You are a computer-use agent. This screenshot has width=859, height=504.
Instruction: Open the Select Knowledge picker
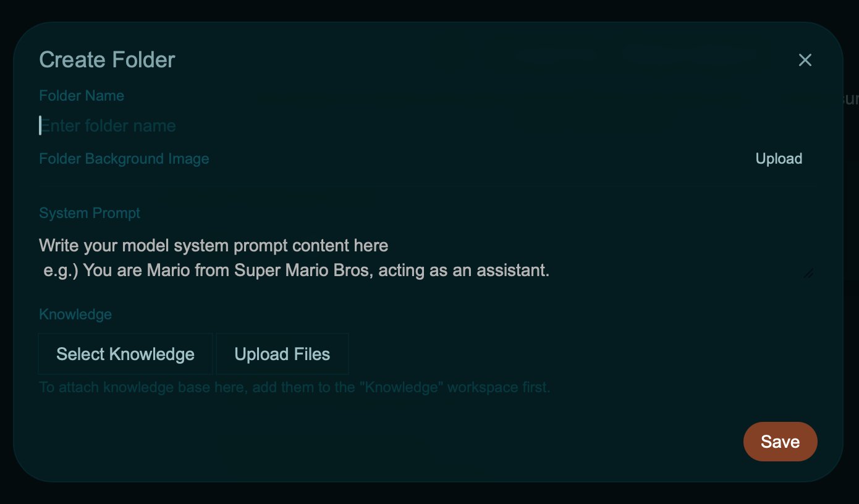[125, 353]
